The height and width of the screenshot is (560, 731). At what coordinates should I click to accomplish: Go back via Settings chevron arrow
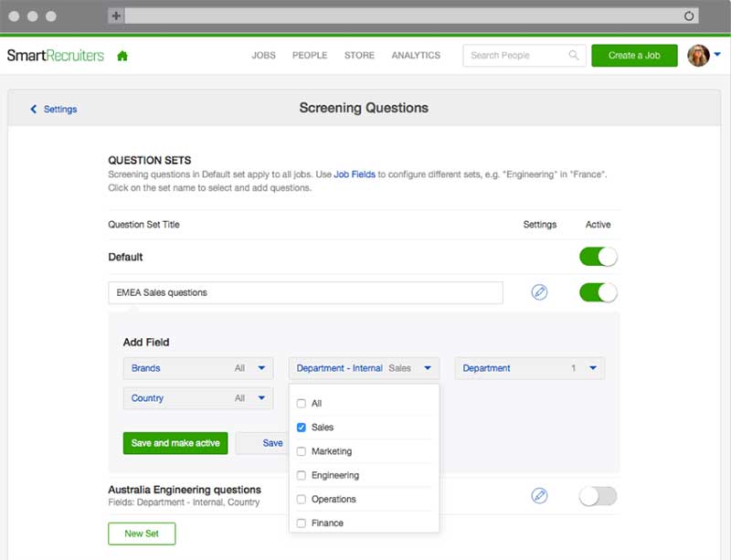point(34,109)
